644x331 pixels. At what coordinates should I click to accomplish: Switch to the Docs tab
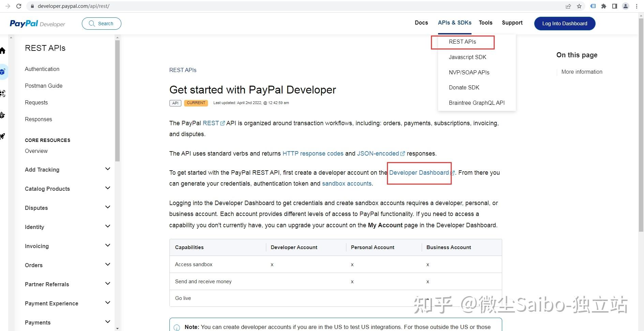(x=421, y=23)
